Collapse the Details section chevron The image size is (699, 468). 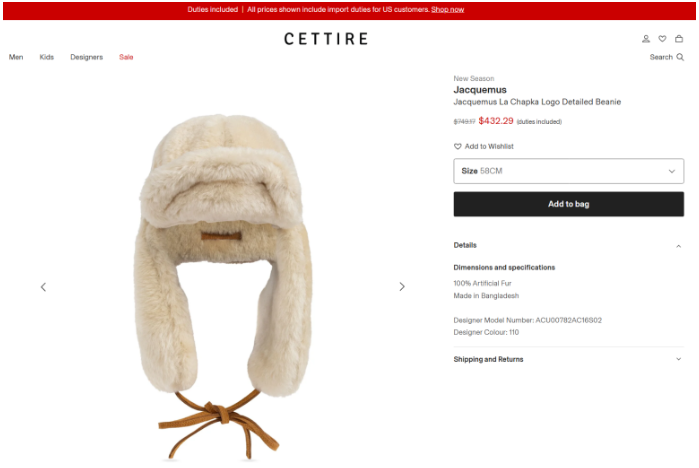pyautogui.click(x=678, y=246)
